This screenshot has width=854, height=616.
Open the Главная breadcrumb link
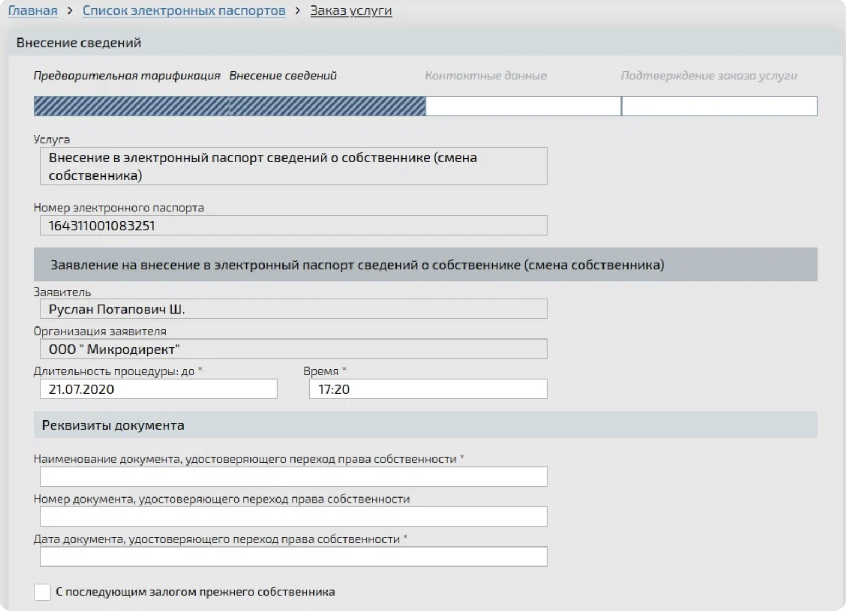[33, 10]
